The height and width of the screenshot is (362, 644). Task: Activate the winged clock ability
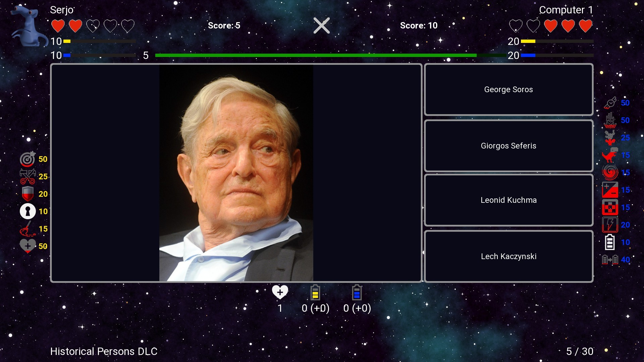(610, 103)
